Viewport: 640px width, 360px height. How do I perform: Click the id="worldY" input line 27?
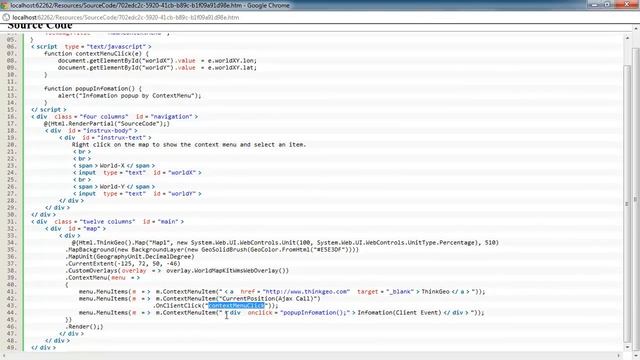(137, 193)
